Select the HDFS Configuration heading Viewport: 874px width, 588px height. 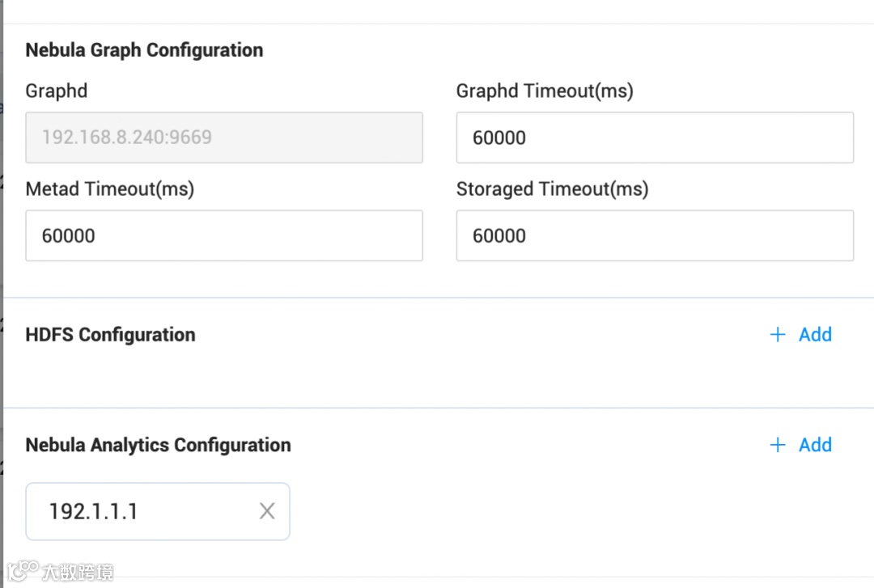110,335
